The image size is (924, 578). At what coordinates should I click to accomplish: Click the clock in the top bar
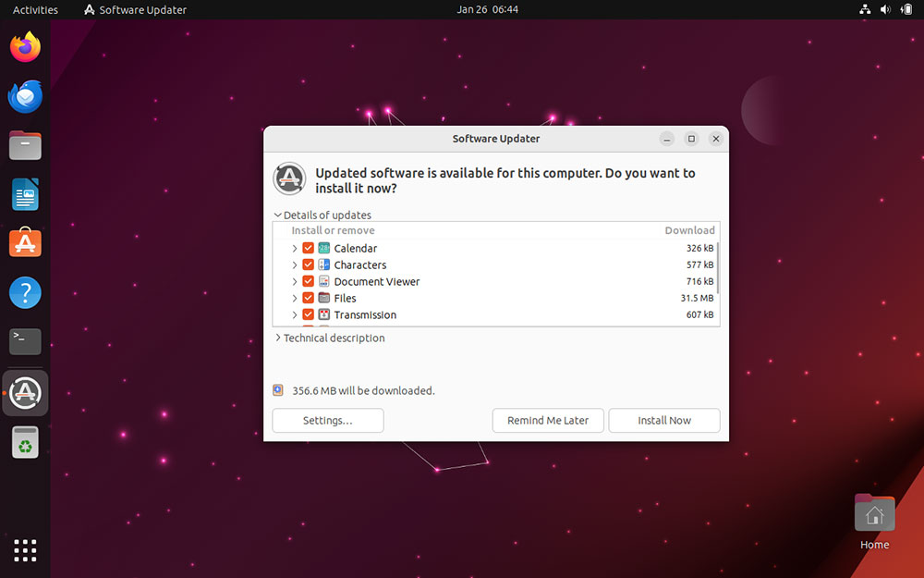pos(487,9)
